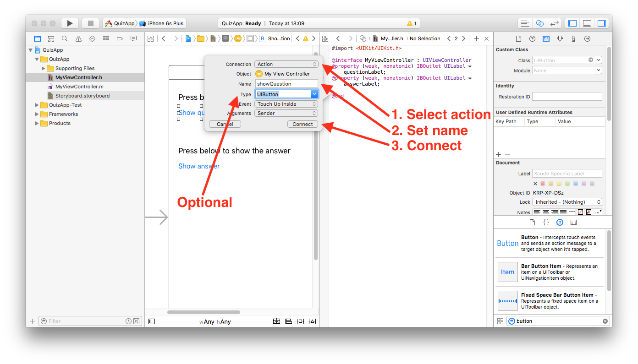Stop the running scheme
The height and width of the screenshot is (364, 638).
[91, 23]
